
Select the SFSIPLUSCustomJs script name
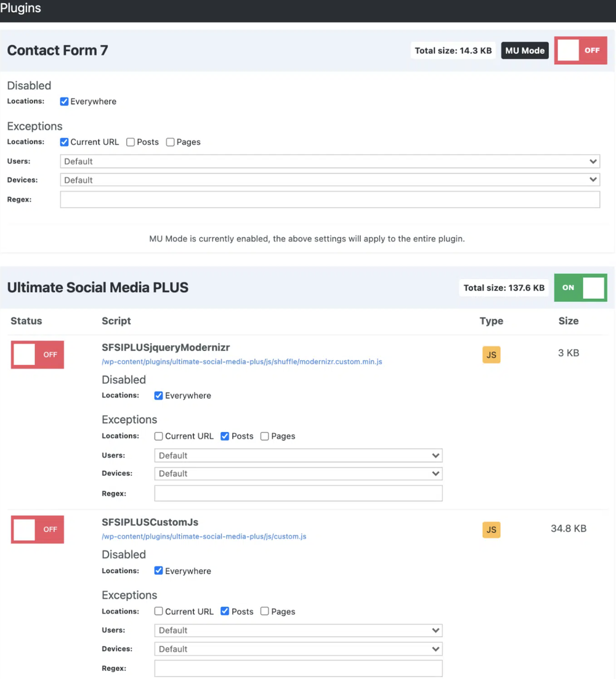(x=150, y=522)
